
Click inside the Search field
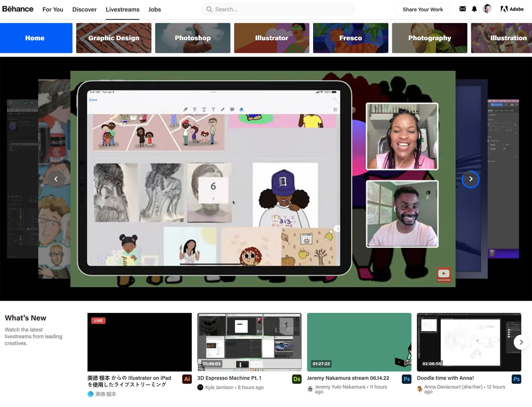pyautogui.click(x=277, y=9)
